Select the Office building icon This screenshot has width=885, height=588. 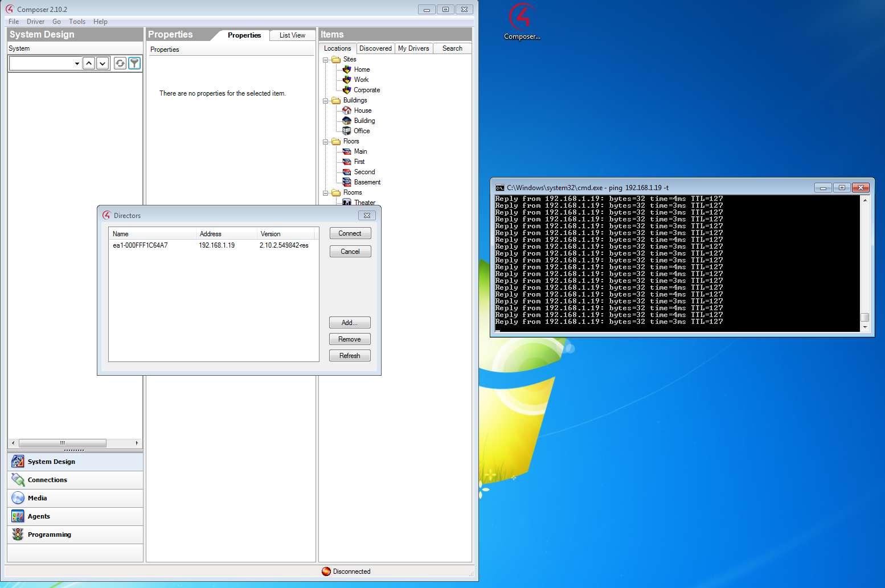click(346, 131)
